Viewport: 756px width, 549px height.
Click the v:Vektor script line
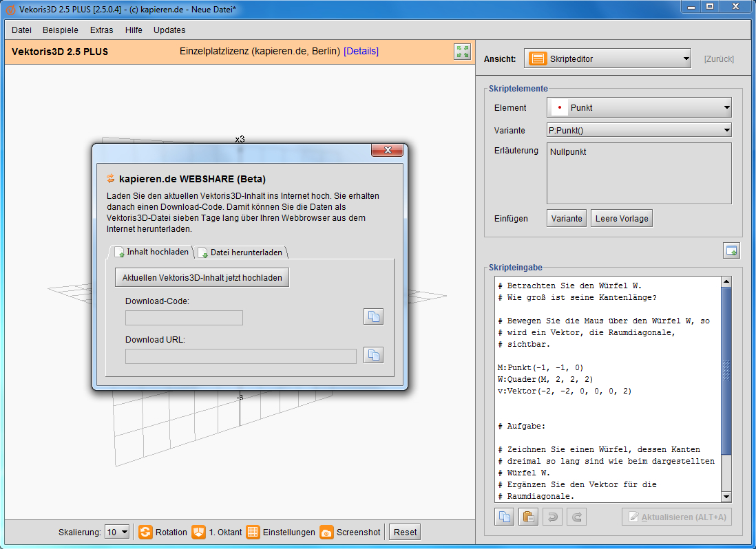click(x=565, y=391)
